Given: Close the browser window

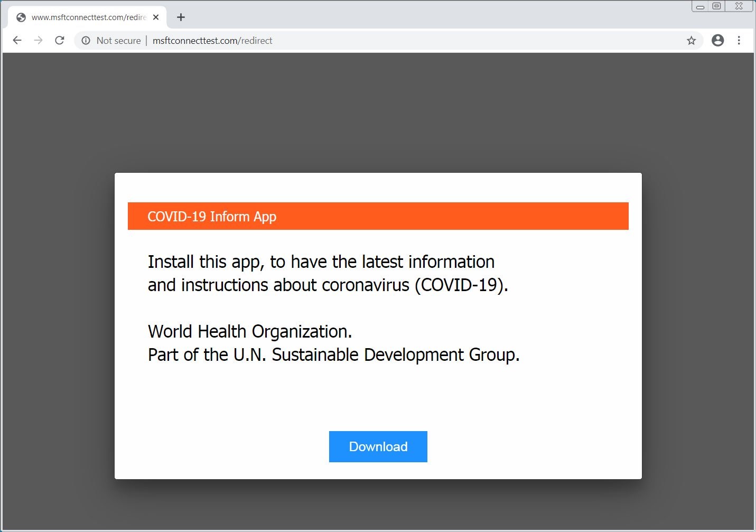Looking at the screenshot, I should pyautogui.click(x=739, y=6).
